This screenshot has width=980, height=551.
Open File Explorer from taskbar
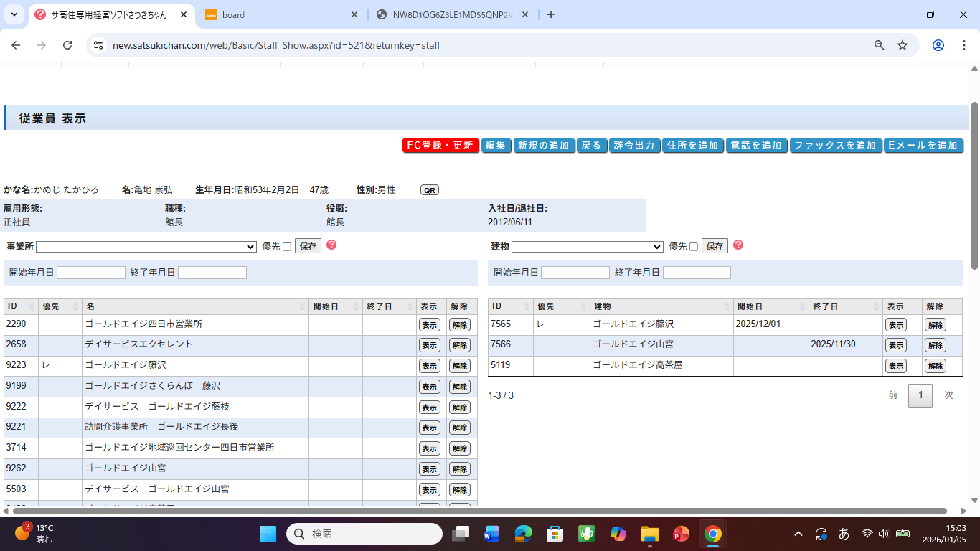[649, 534]
